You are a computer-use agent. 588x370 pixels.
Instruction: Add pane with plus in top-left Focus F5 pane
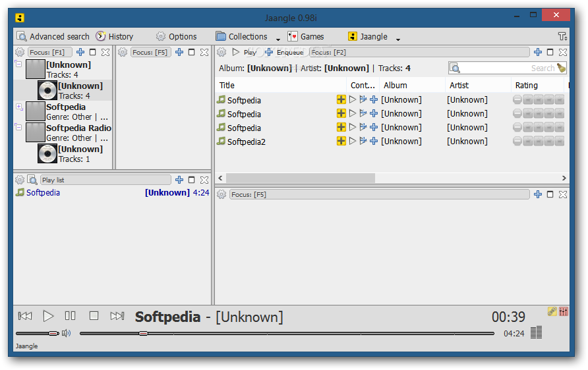179,52
